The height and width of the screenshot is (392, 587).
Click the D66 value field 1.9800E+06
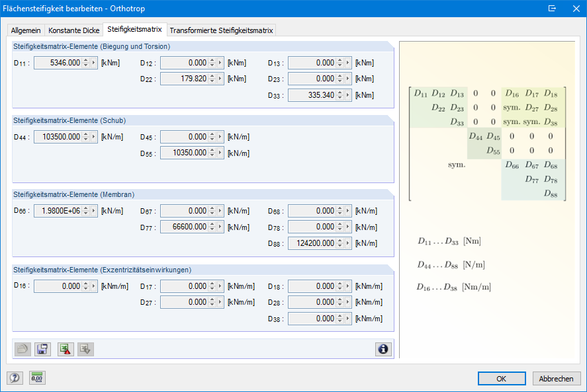(x=58, y=211)
